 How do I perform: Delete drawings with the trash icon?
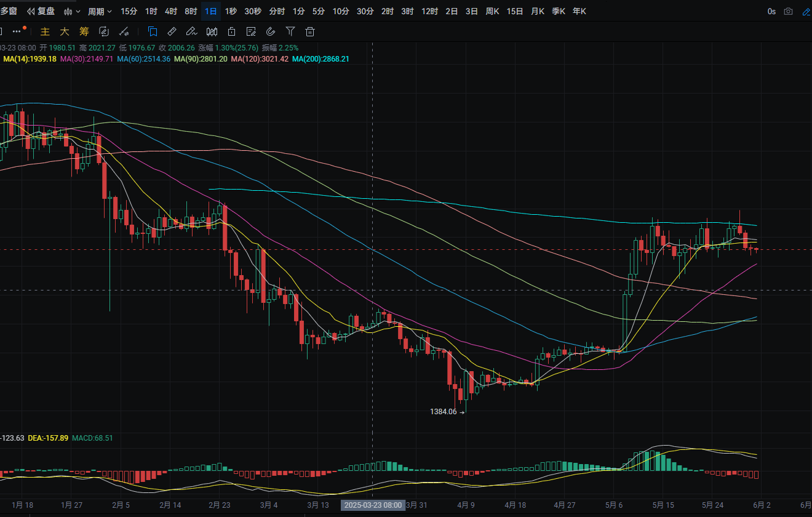(x=310, y=31)
